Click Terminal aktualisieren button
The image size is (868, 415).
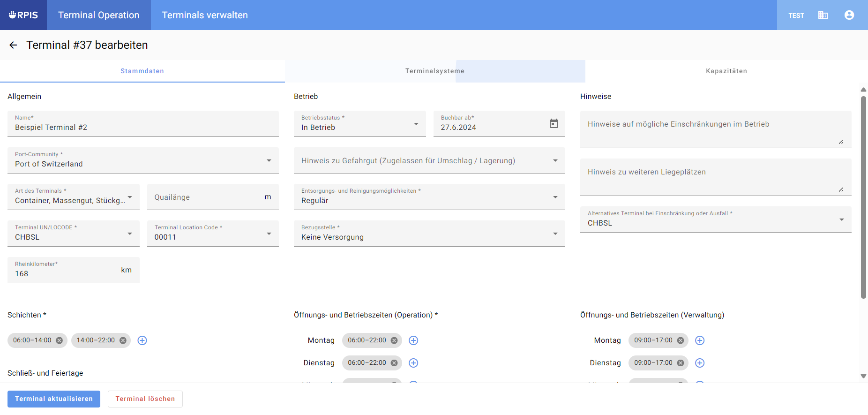54,399
